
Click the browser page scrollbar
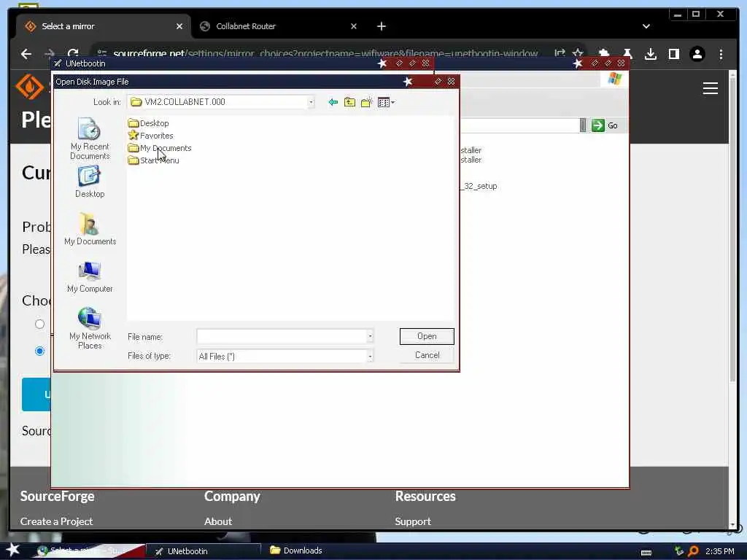pyautogui.click(x=733, y=228)
